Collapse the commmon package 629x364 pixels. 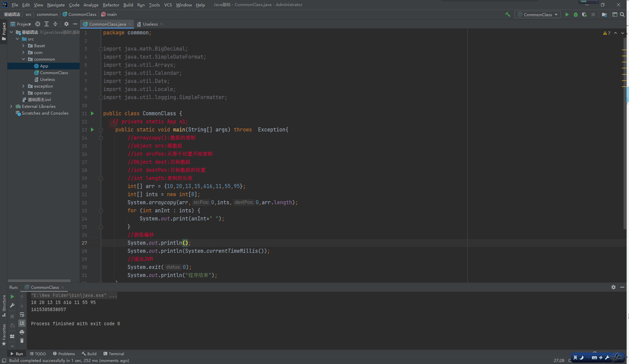point(23,59)
